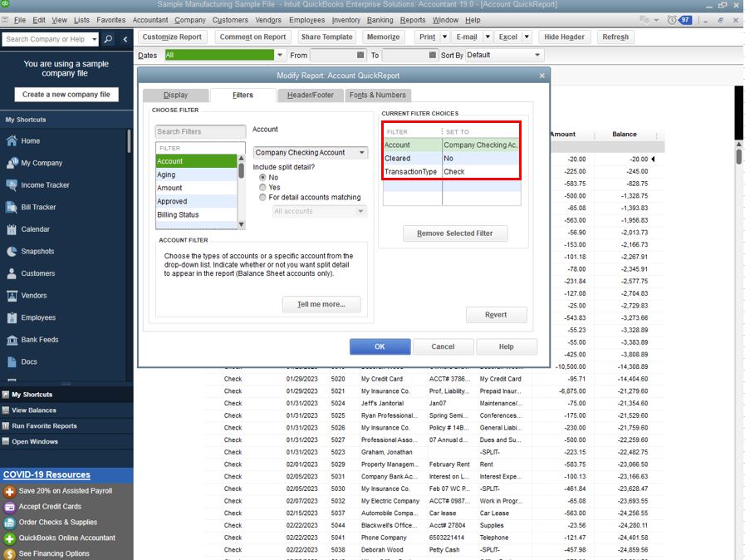
Task: Select Yes for include split detail
Action: point(262,187)
